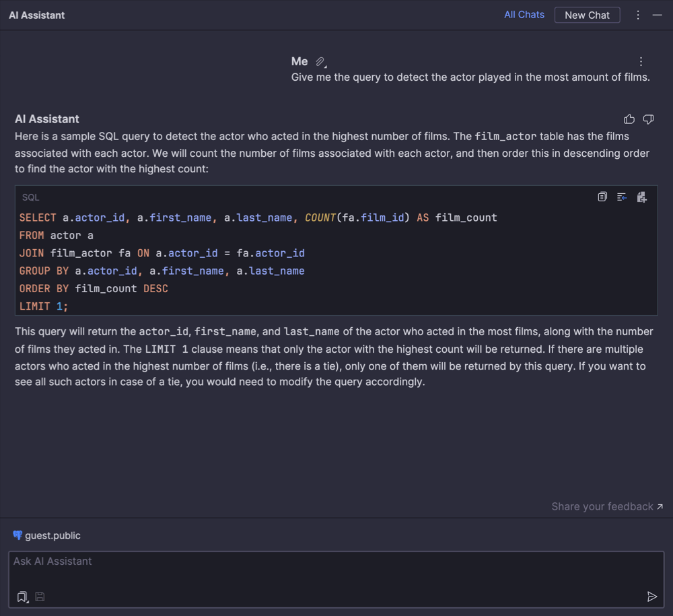Click the grayed-out save icon under the input
Viewport: 673px width, 616px height.
coord(40,596)
